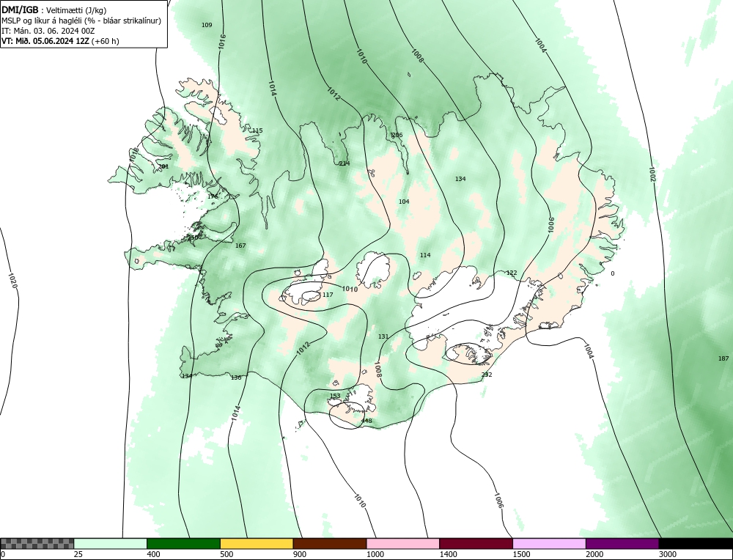Click the CAPE value 109
The width and height of the screenshot is (733, 560).
coord(207,25)
